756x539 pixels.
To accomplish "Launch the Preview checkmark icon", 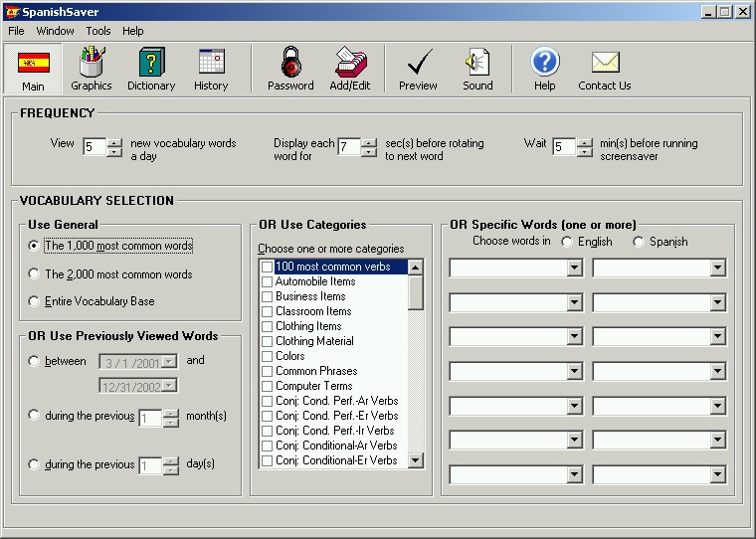I will [x=418, y=69].
